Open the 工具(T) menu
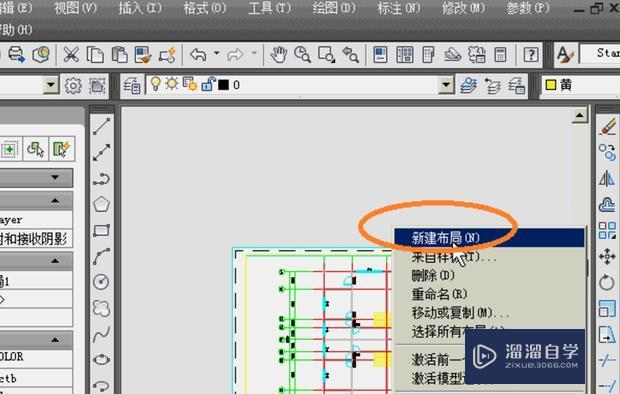 coord(269,8)
